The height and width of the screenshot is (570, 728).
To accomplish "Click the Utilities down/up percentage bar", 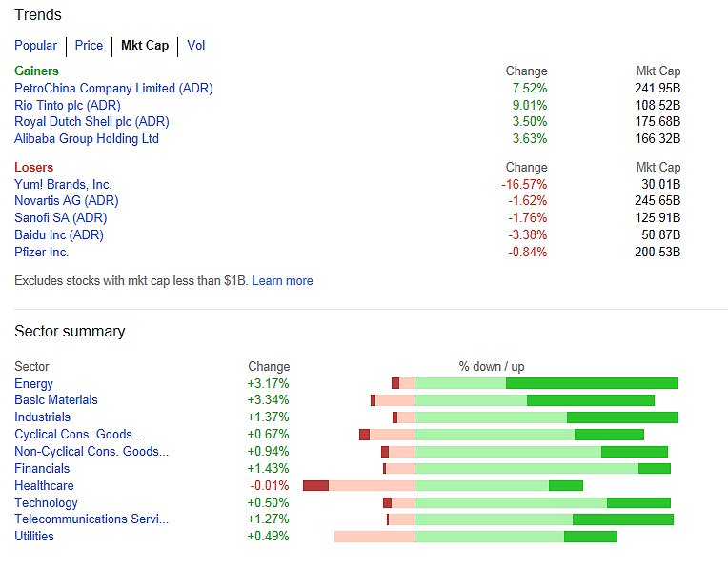I will tap(475, 537).
